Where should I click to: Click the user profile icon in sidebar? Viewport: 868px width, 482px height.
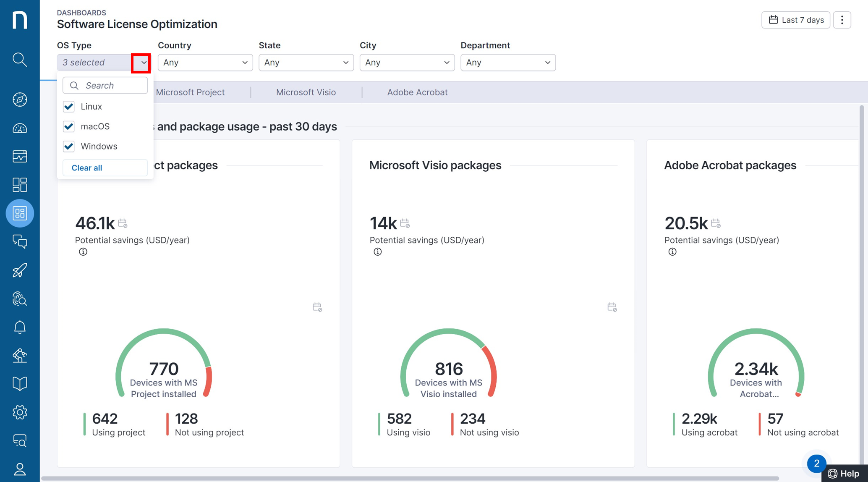pos(20,469)
